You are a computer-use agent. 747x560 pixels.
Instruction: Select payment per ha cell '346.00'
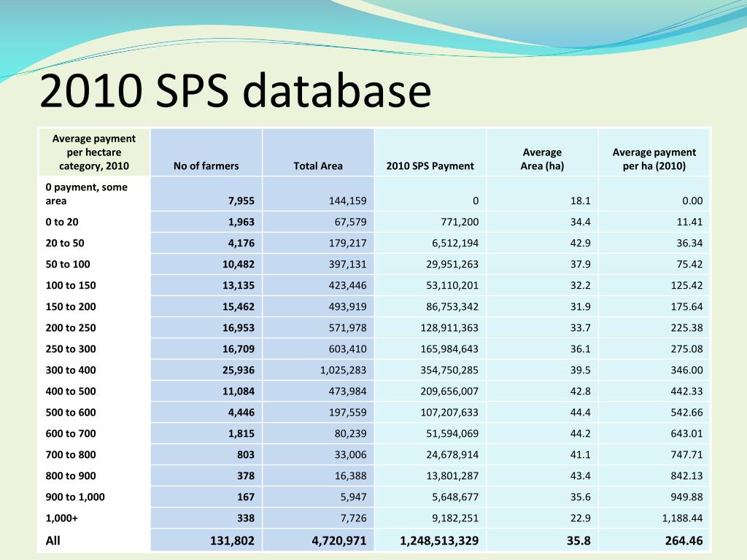686,370
